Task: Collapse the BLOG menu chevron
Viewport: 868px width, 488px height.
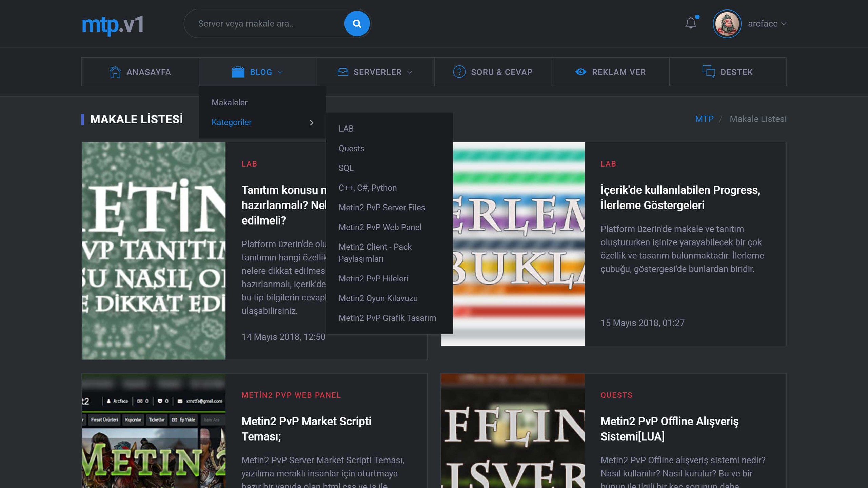Action: 280,72
